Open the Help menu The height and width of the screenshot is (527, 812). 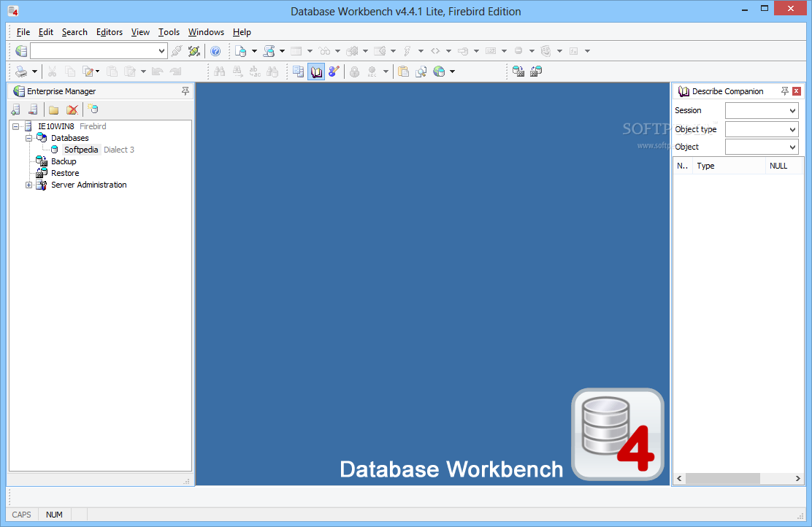242,32
